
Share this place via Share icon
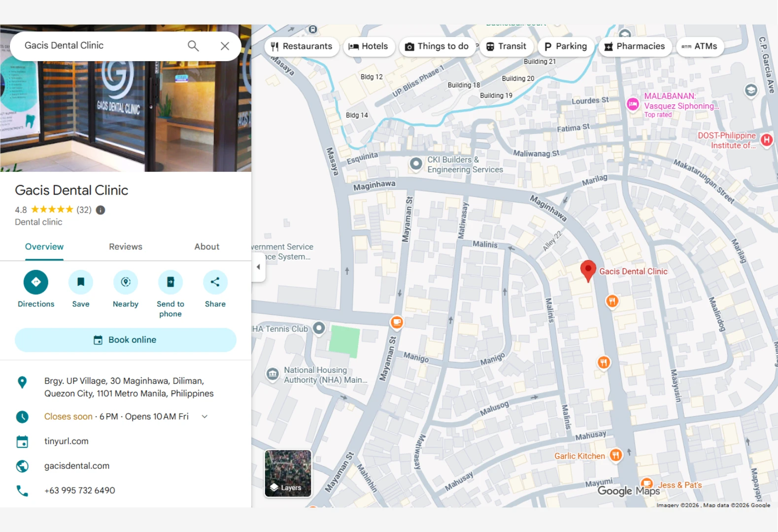215,282
